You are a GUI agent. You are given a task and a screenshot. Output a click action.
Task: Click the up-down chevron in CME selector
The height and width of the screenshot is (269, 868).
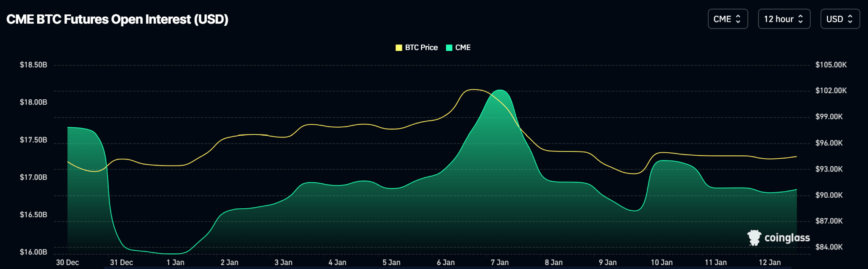738,19
